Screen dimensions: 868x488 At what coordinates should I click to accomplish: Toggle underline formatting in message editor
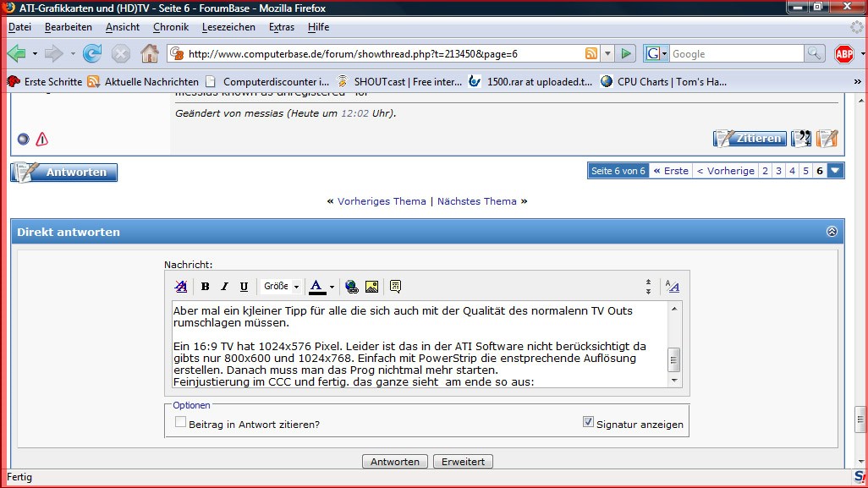pyautogui.click(x=244, y=286)
